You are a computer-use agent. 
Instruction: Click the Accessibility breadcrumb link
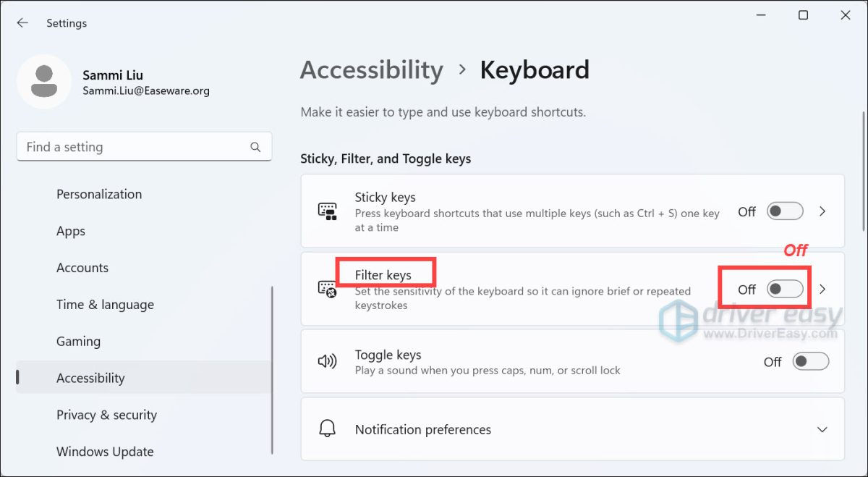click(x=371, y=69)
